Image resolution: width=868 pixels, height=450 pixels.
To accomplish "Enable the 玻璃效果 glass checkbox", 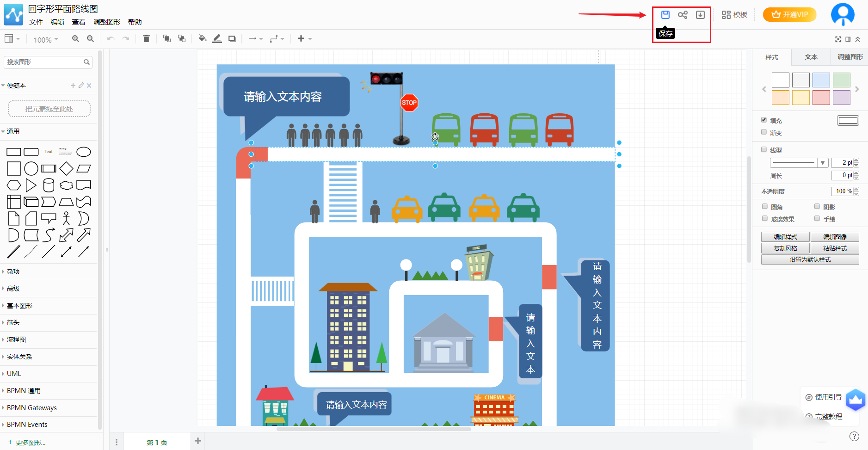I will coord(765,218).
